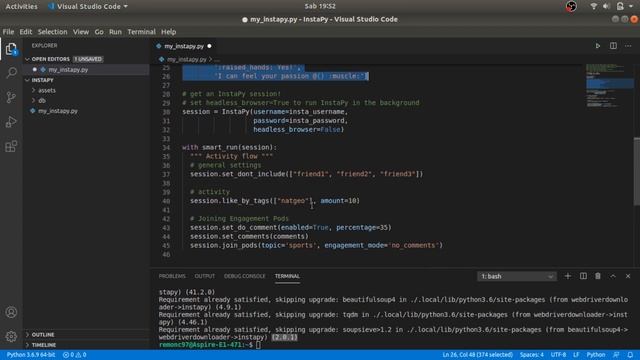Open the Manage gear icon
This screenshot has height=360, width=640.
click(11, 336)
